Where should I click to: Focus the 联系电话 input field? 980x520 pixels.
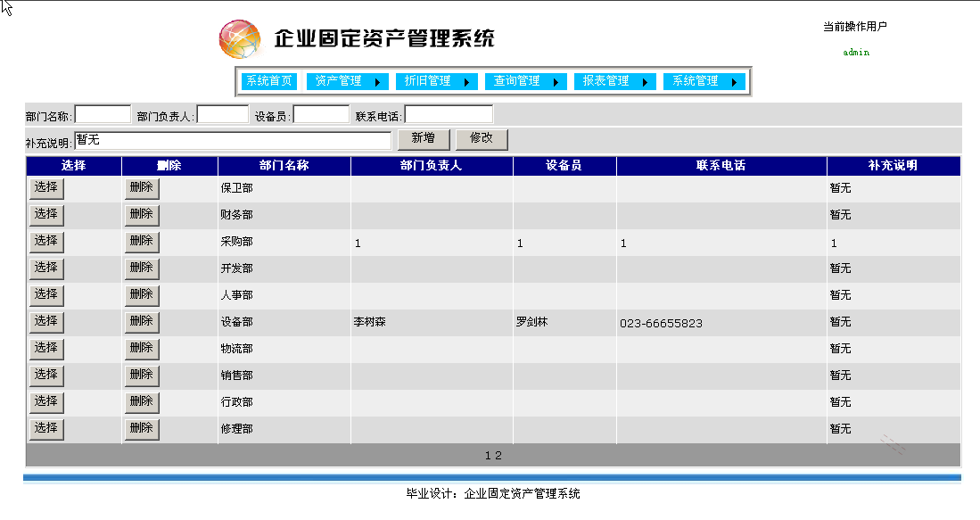click(x=449, y=114)
